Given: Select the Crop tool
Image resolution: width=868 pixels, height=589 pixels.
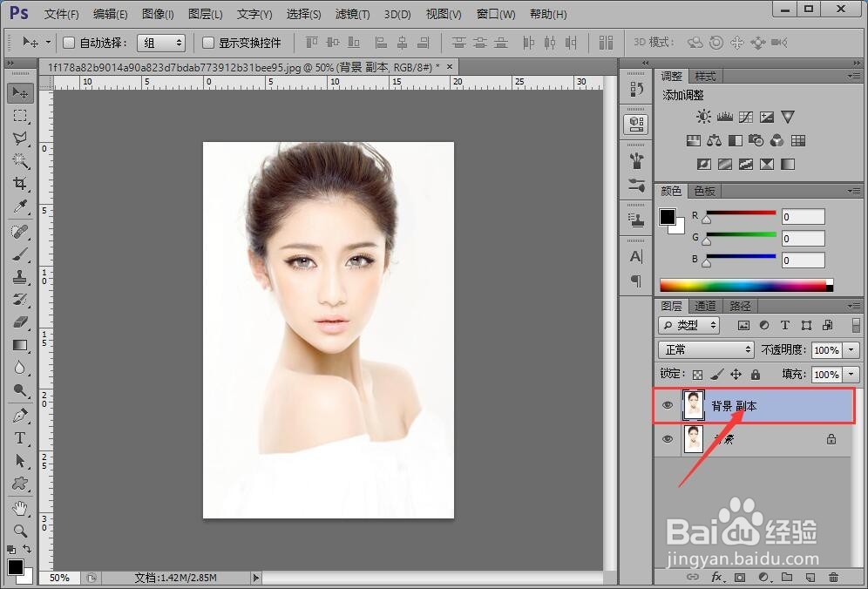Looking at the screenshot, I should tap(20, 184).
